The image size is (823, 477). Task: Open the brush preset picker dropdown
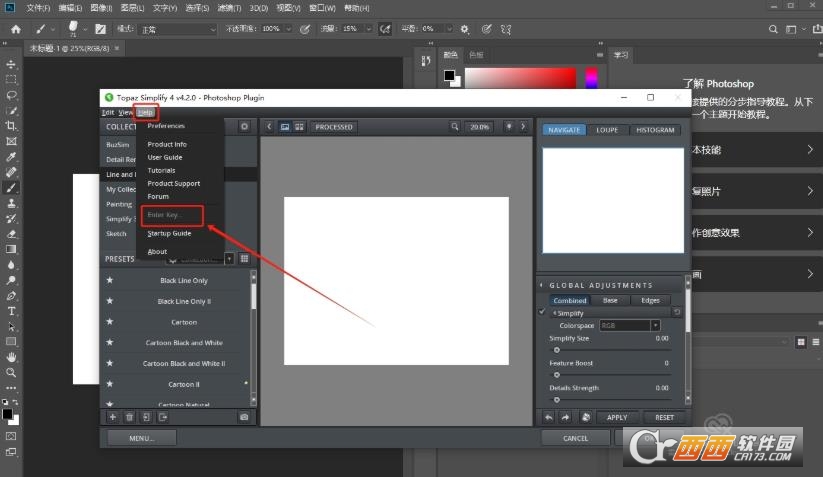coord(85,29)
